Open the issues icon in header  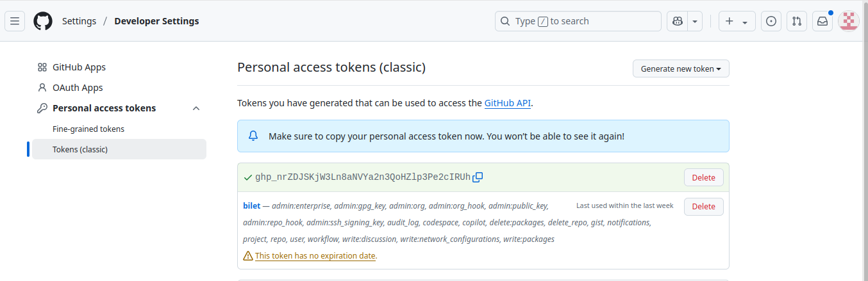[x=771, y=21]
